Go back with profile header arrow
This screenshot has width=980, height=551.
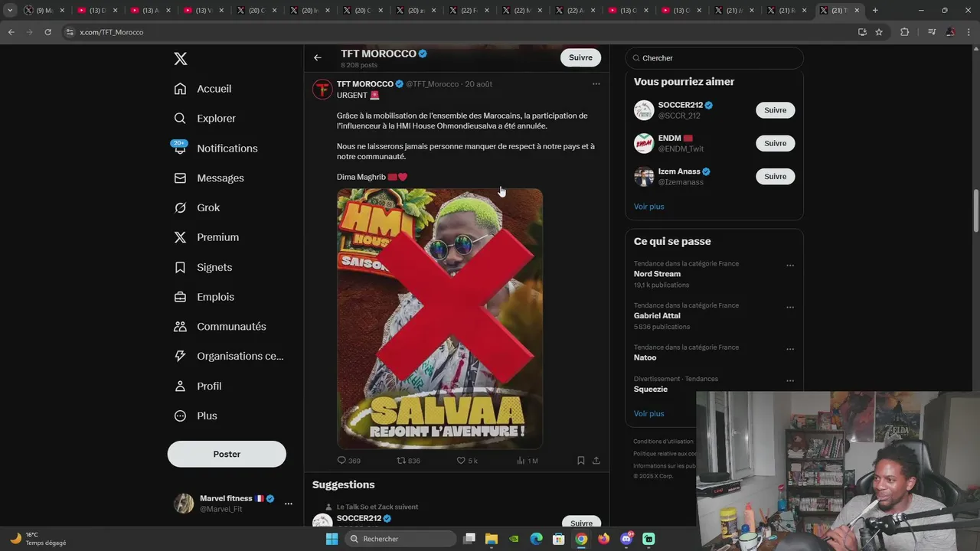(318, 57)
